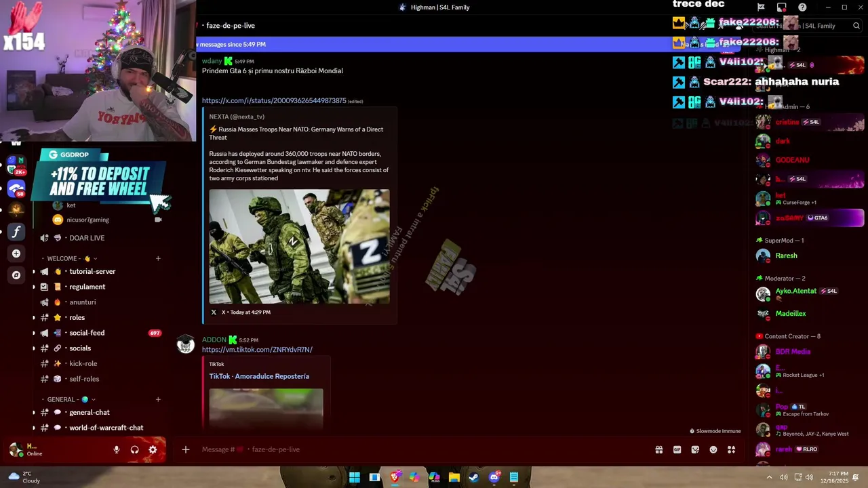The width and height of the screenshot is (868, 488).
Task: Open member Ayko.Atentat in member list
Action: 796,291
